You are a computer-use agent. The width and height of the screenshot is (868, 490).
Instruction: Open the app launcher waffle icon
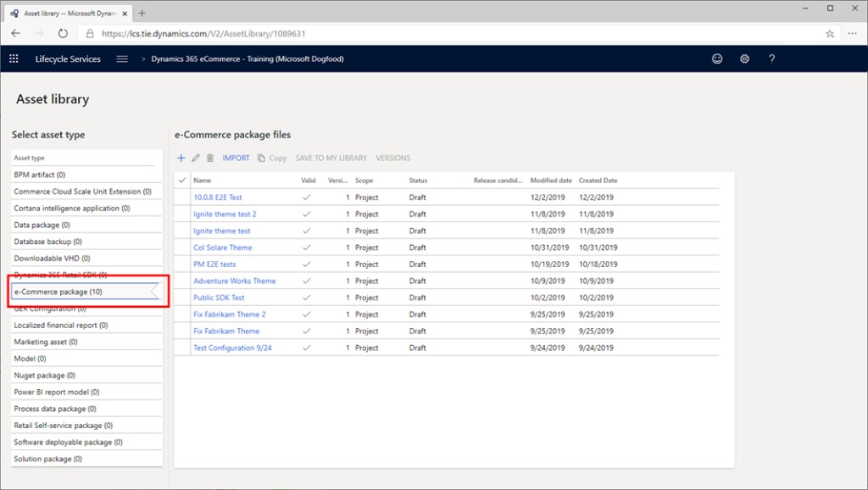pyautogui.click(x=13, y=58)
